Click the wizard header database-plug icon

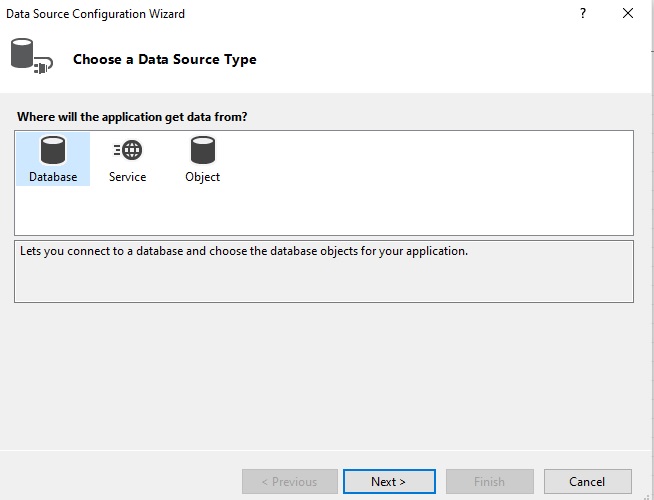click(32, 56)
